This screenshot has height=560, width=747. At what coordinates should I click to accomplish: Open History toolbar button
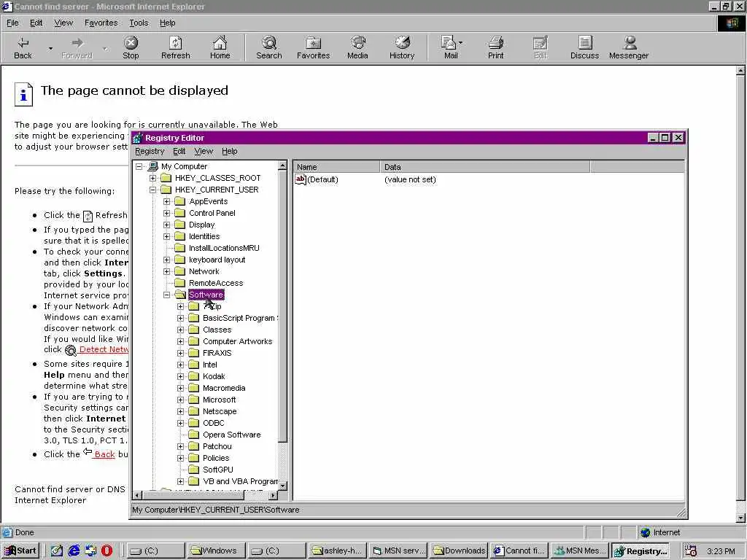pos(402,47)
